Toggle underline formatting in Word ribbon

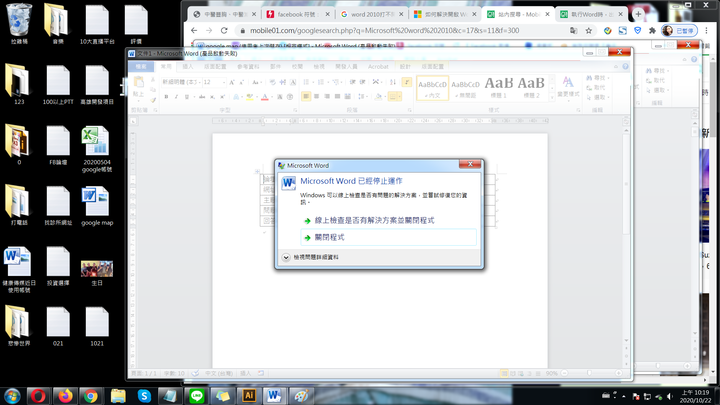pos(186,97)
